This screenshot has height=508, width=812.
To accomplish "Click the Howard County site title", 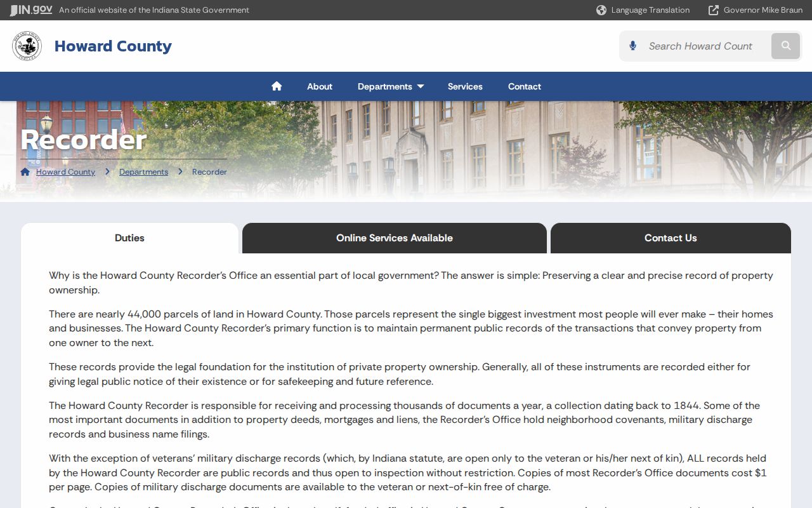I will pos(113,46).
